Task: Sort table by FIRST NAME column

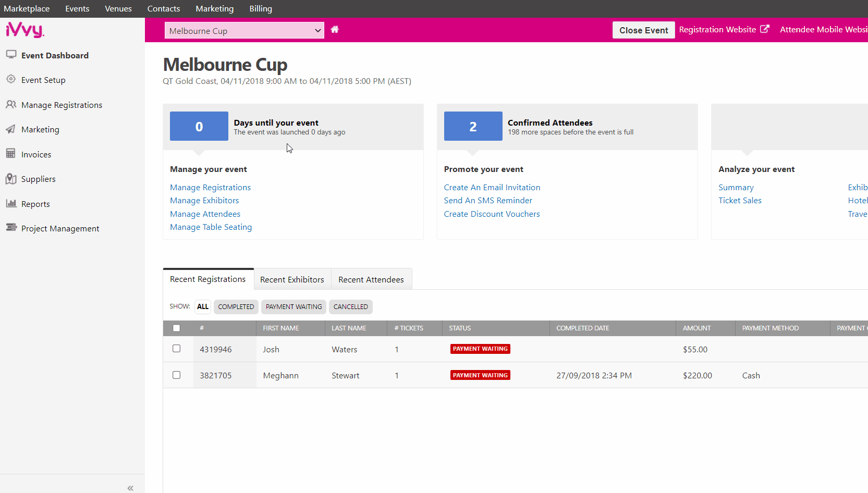Action: click(281, 328)
